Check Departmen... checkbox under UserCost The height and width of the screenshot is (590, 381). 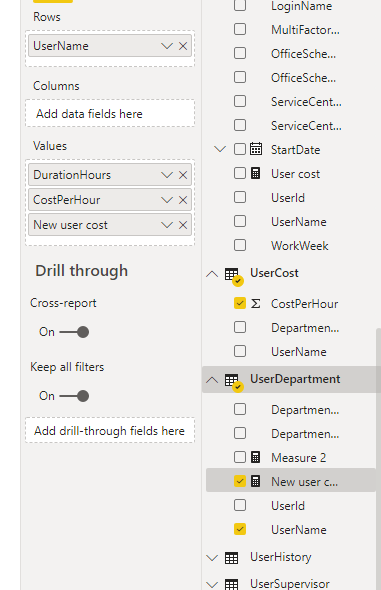[240, 327]
